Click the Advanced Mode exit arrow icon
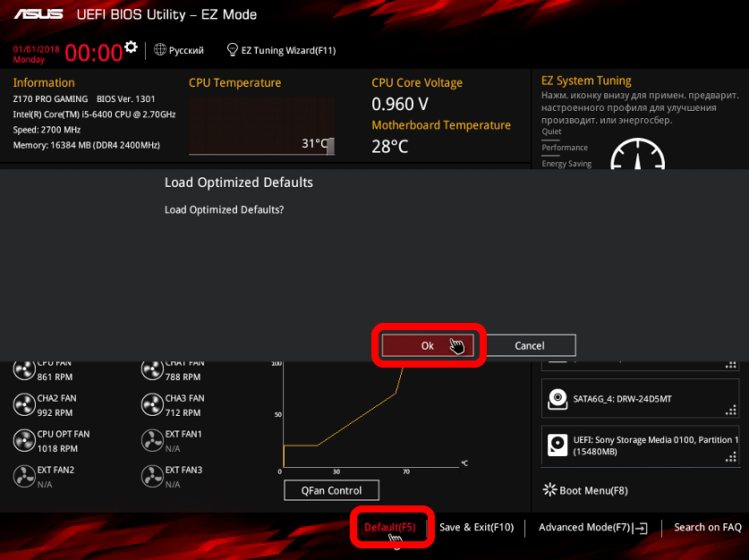This screenshot has height=560, width=749. 641,528
